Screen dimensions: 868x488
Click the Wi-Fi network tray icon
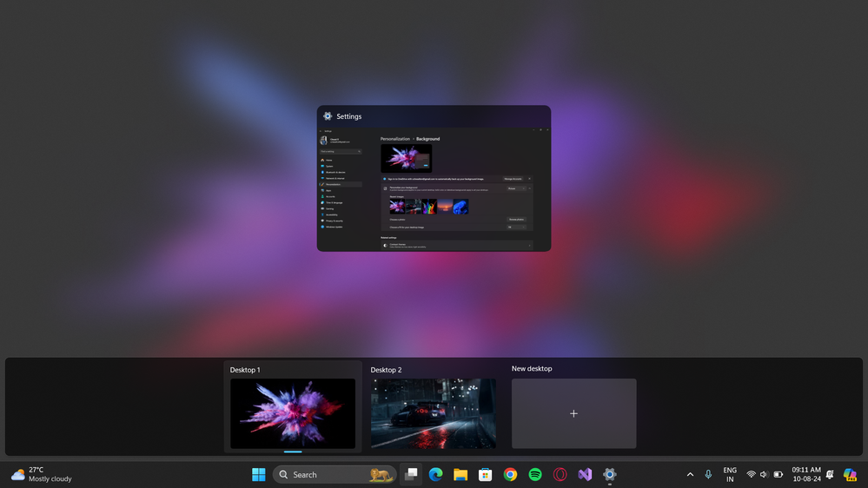pos(752,474)
